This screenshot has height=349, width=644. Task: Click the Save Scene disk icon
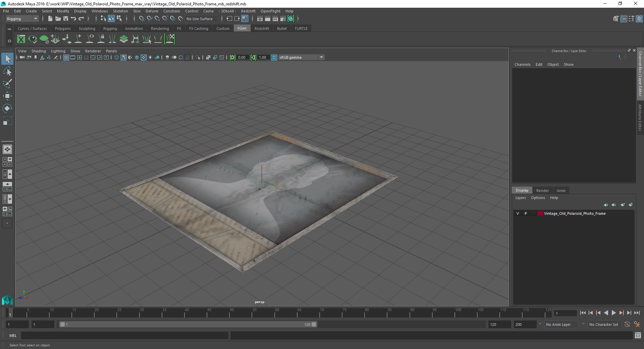click(66, 19)
